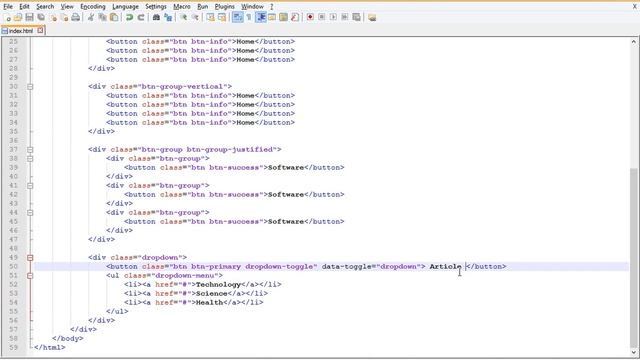
Task: Open the View menu
Action: click(67, 7)
